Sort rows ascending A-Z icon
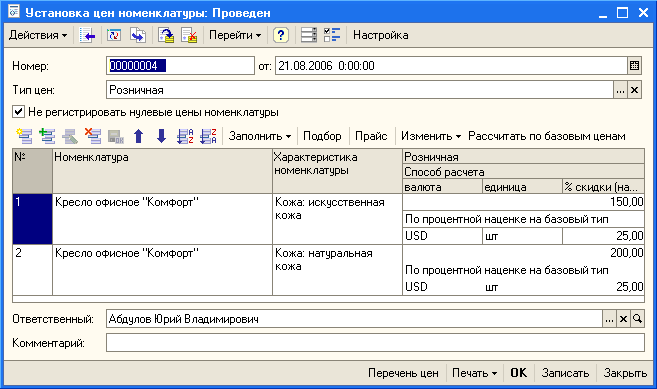 tap(185, 136)
